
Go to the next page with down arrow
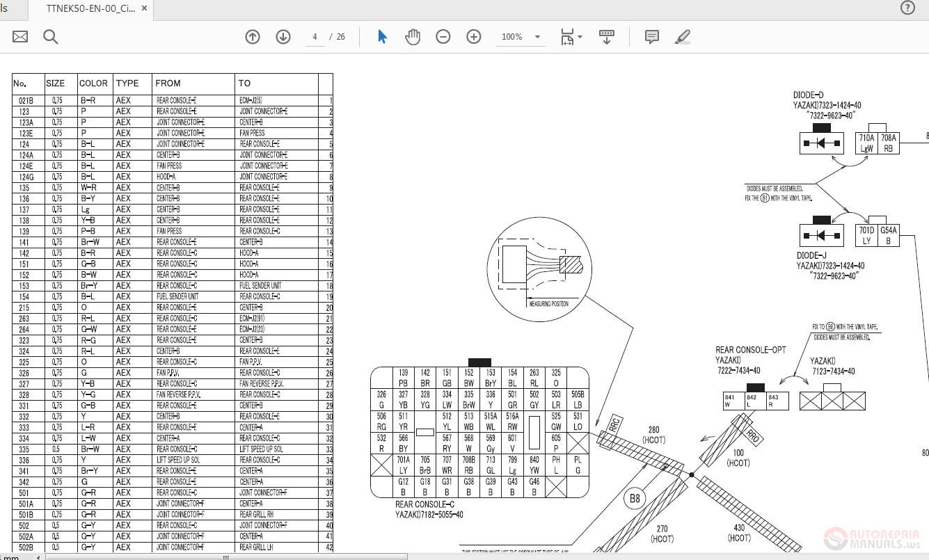[x=283, y=36]
